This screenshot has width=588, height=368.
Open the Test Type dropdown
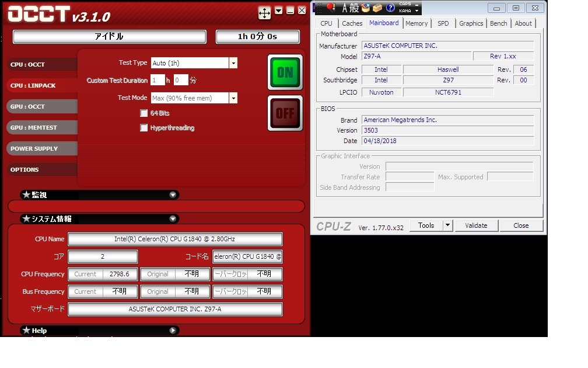click(233, 63)
